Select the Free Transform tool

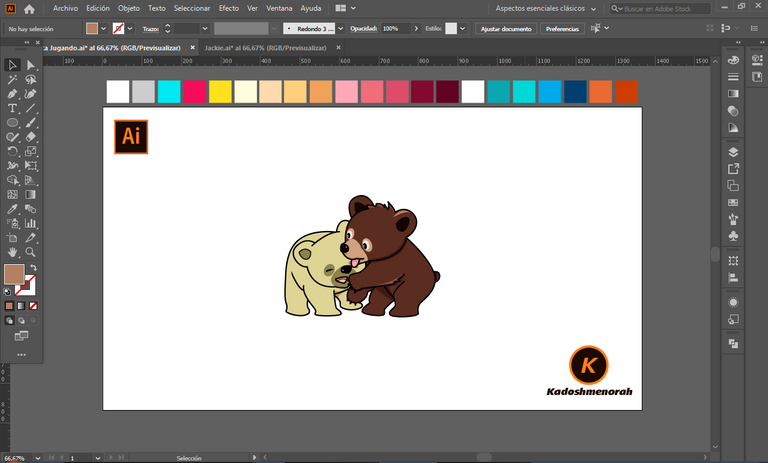click(x=30, y=166)
